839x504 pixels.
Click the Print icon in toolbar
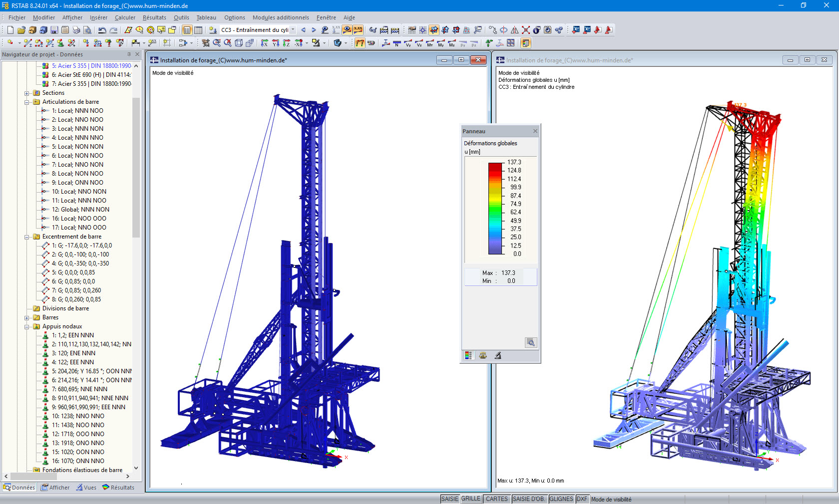tap(76, 30)
